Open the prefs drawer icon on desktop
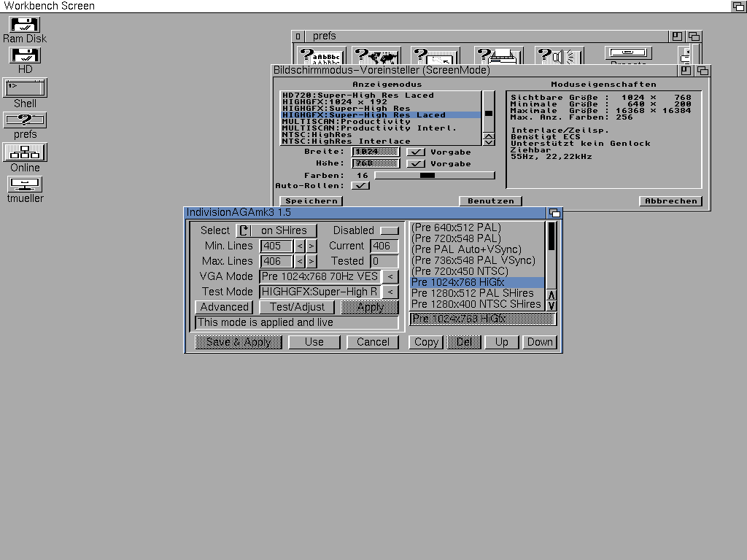 [x=25, y=120]
